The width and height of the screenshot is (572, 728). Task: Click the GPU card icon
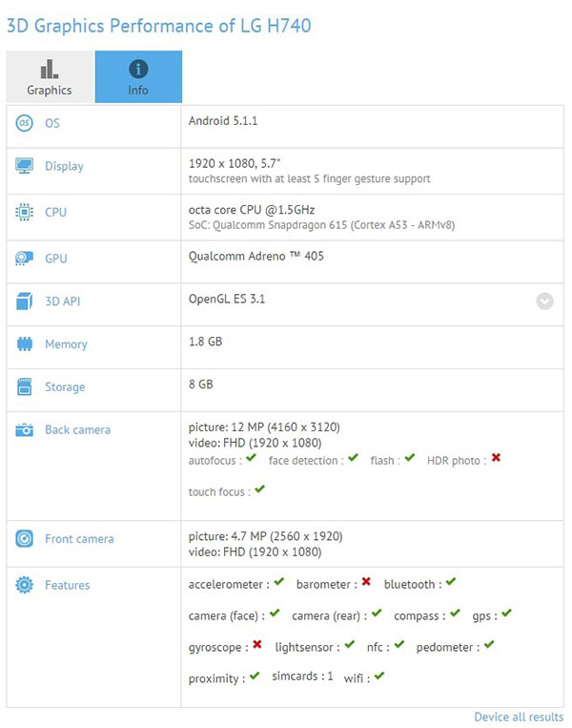[24, 259]
